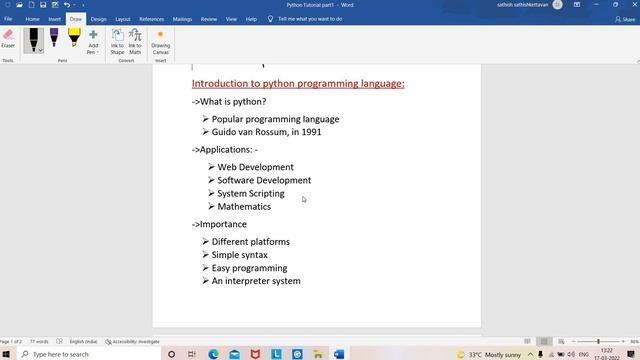Open Accessibility: Investigate in status bar
Screen dimensions: 640x360
pyautogui.click(x=132, y=341)
